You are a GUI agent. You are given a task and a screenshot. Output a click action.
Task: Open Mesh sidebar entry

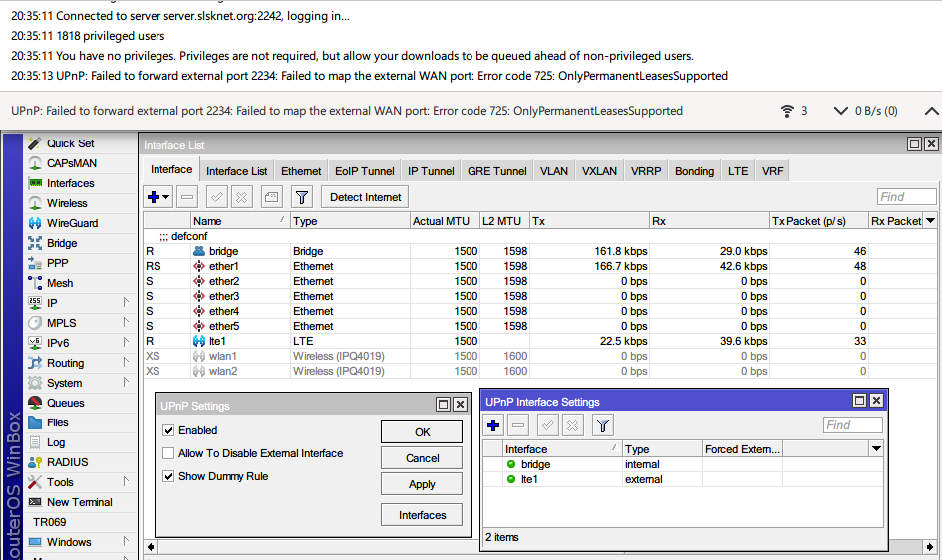[x=60, y=283]
